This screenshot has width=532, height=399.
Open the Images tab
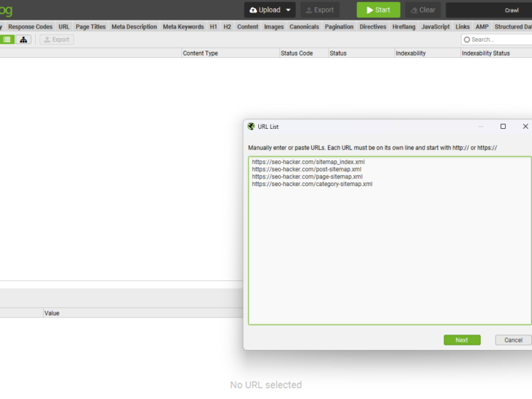tap(274, 26)
